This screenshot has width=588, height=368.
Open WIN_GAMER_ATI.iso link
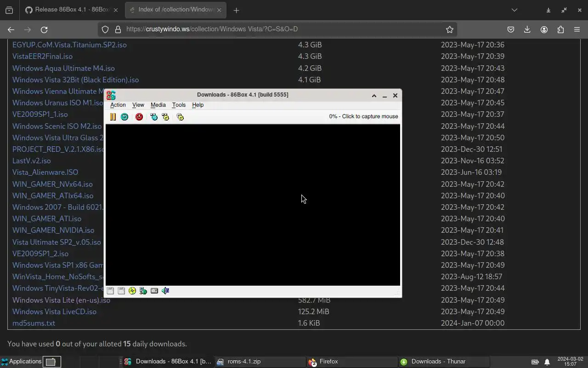(x=47, y=218)
